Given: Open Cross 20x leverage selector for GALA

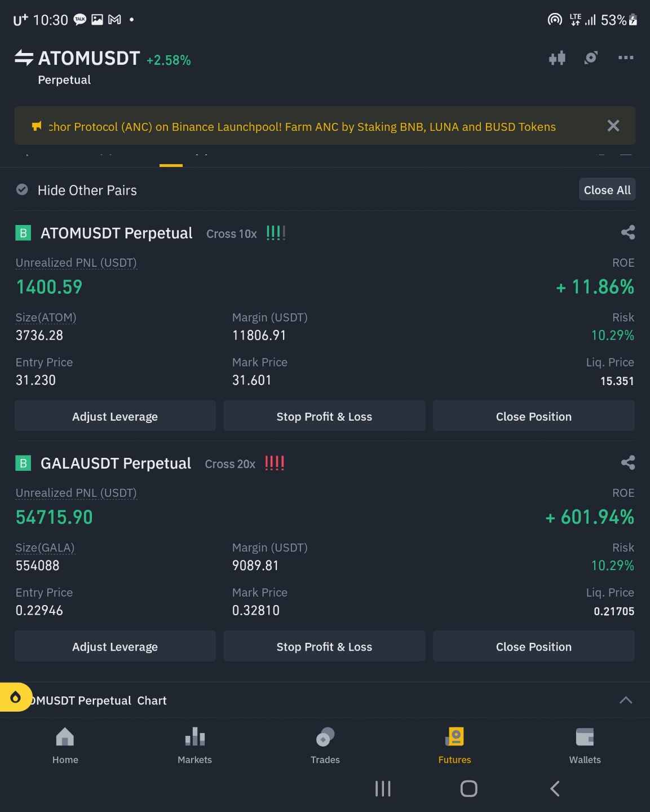Looking at the screenshot, I should coord(230,464).
